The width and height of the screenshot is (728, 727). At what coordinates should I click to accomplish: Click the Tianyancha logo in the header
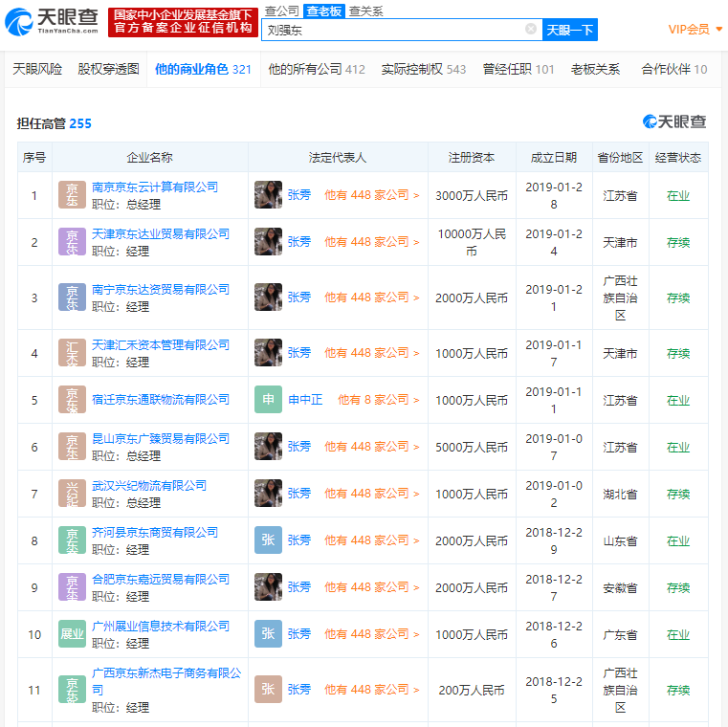[52, 21]
